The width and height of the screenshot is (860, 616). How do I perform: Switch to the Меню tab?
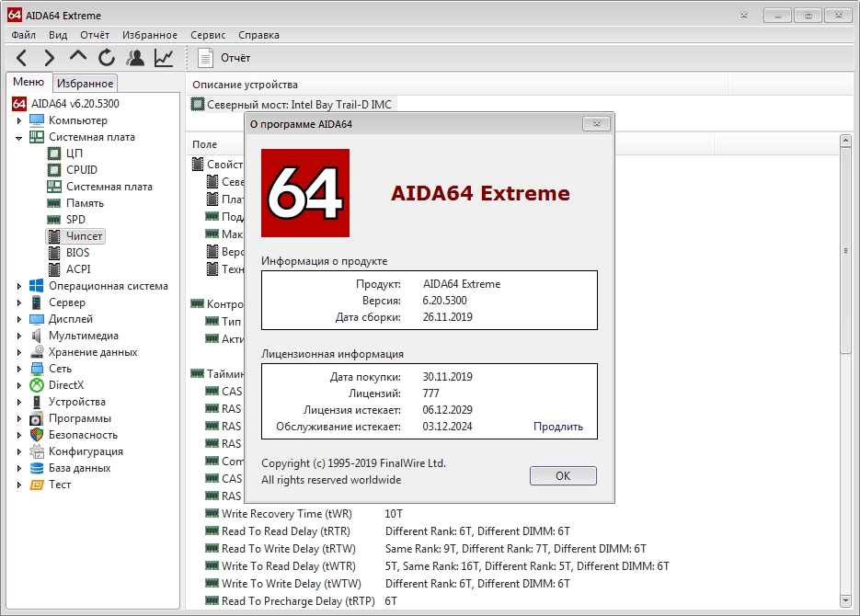[x=29, y=82]
